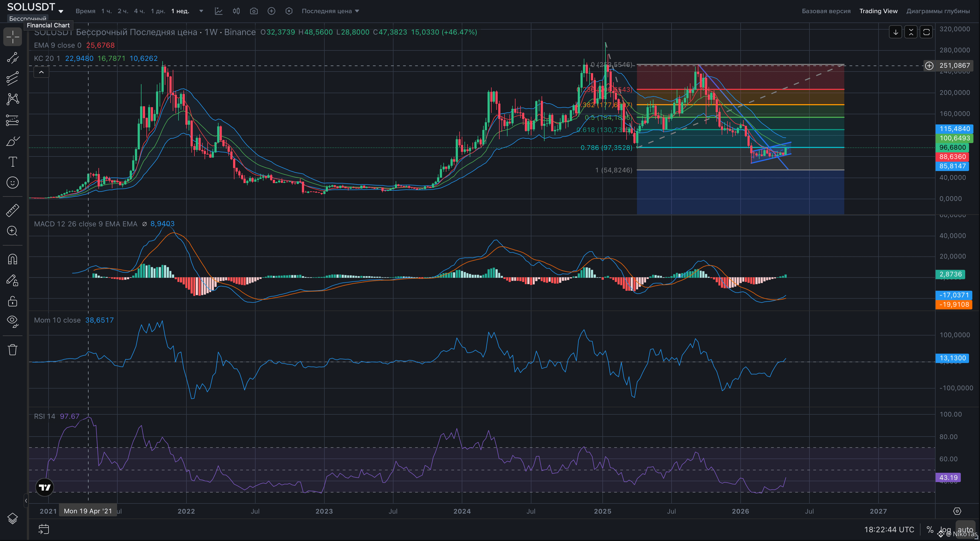
Task: Collapse the drawing toolbar side handle
Action: click(26, 501)
